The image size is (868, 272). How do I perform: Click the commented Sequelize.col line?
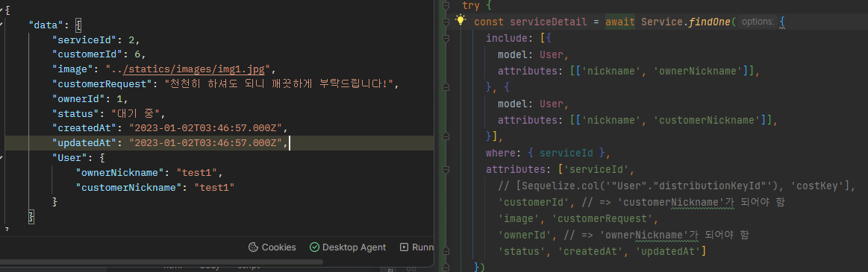point(676,185)
